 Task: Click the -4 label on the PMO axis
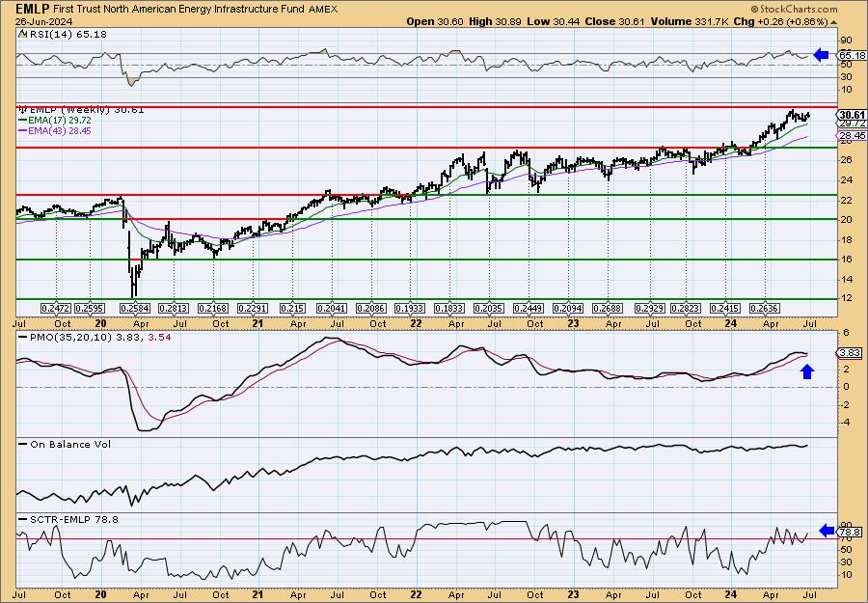point(845,422)
